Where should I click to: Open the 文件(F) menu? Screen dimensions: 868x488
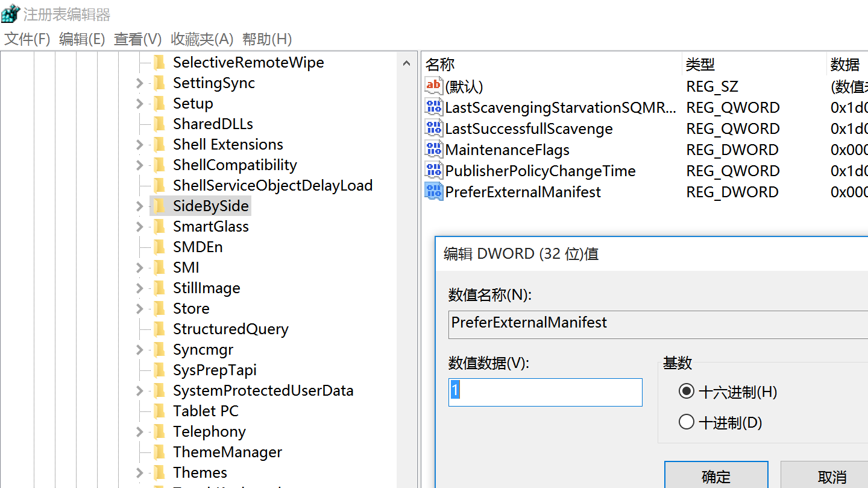point(27,39)
